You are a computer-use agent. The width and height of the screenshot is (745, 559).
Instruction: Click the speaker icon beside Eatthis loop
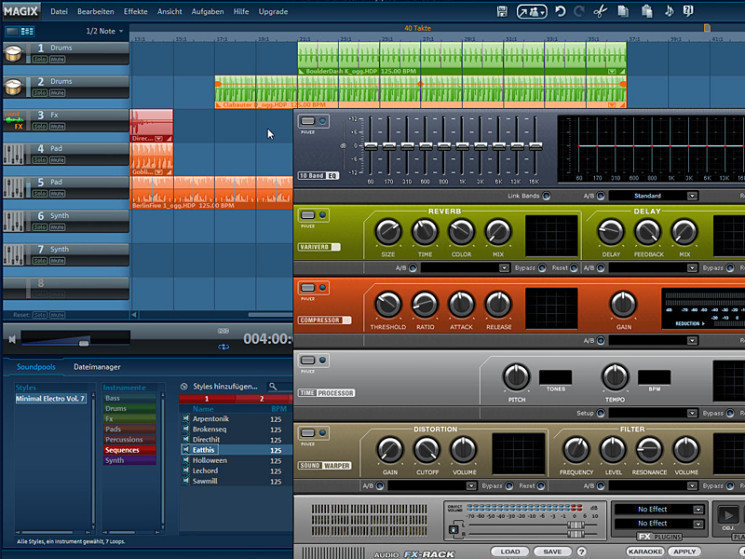pyautogui.click(x=185, y=449)
